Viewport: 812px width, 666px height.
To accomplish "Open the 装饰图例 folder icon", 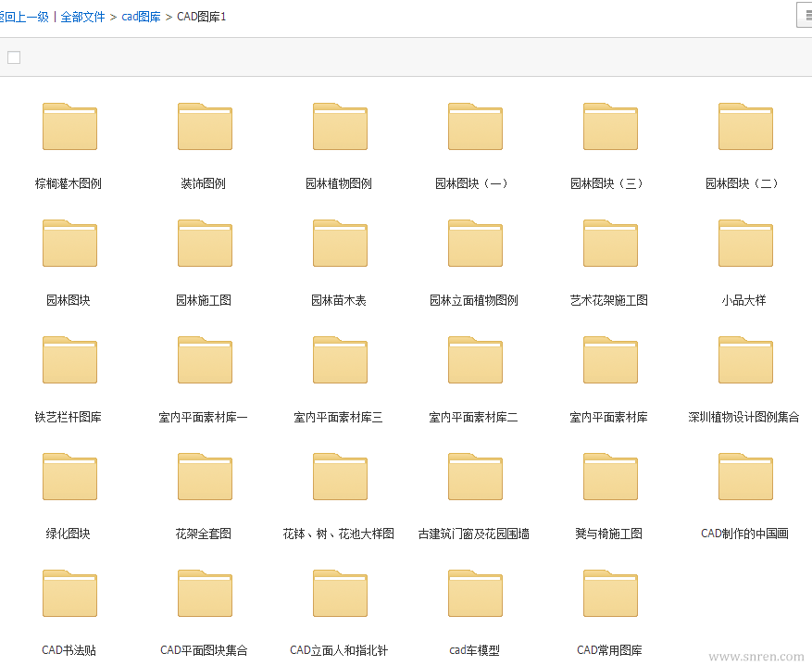I will pyautogui.click(x=205, y=126).
